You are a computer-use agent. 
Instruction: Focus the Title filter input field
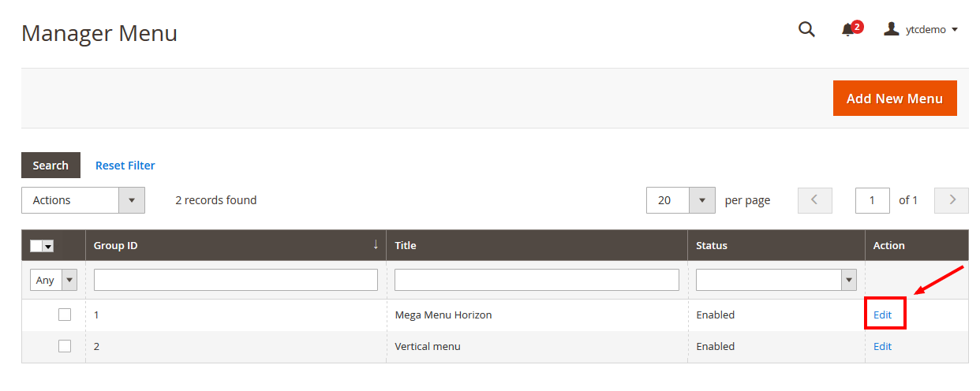[x=537, y=280]
